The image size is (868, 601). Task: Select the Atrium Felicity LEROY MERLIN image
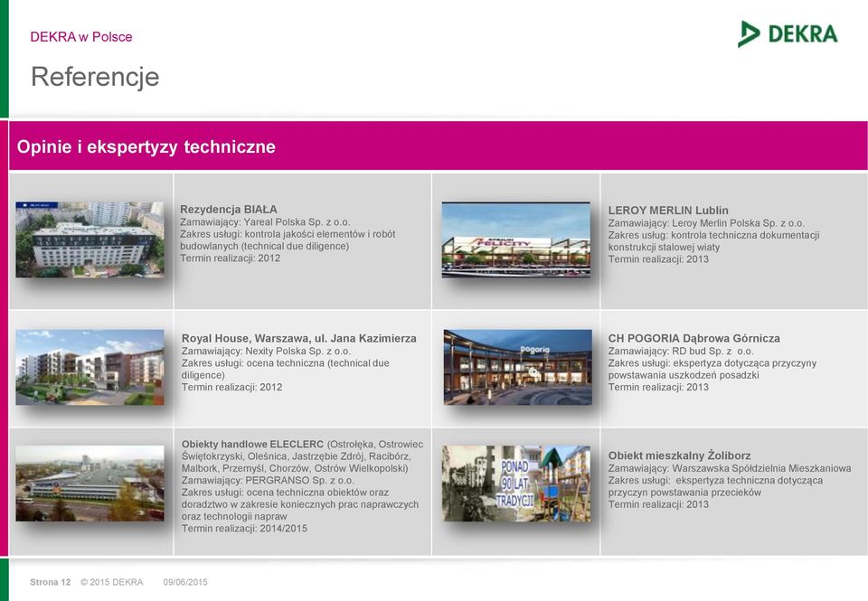(x=516, y=239)
